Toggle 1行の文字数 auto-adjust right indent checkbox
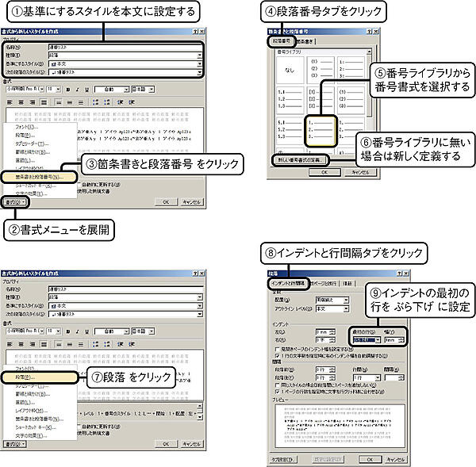Image resolution: width=476 pixels, height=467 pixels. [277, 355]
